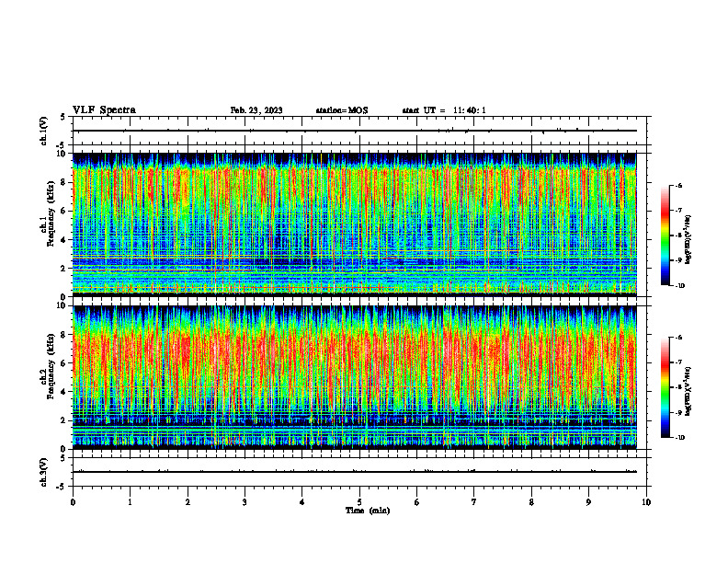Click the upper color bar's log(PSD) label

coord(688,240)
